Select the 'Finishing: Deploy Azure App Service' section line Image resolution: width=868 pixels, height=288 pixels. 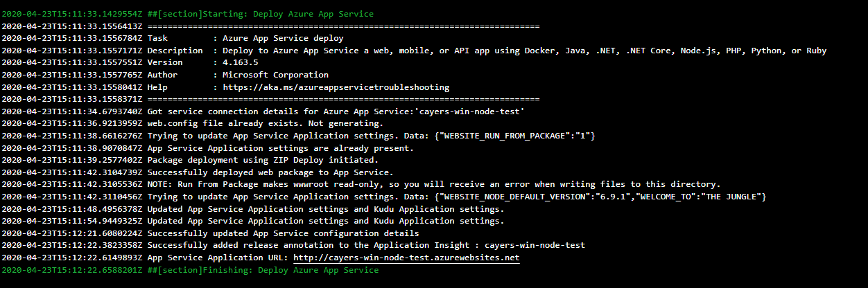[190, 270]
